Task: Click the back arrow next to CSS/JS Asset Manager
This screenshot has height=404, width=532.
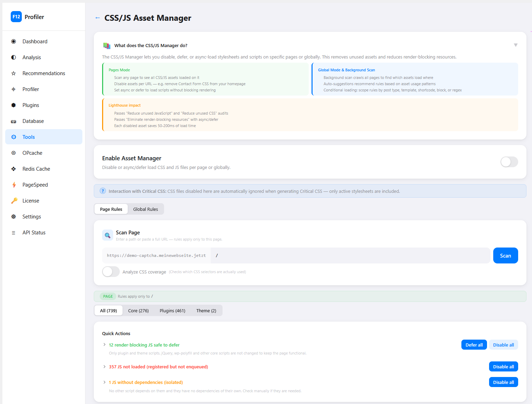Action: [97, 18]
